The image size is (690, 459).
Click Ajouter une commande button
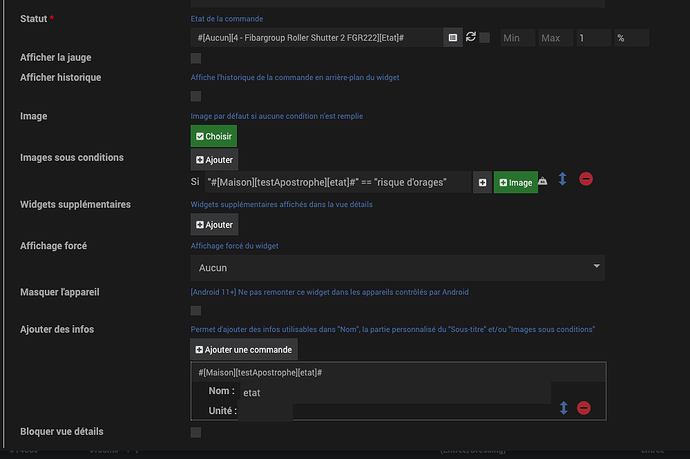244,350
